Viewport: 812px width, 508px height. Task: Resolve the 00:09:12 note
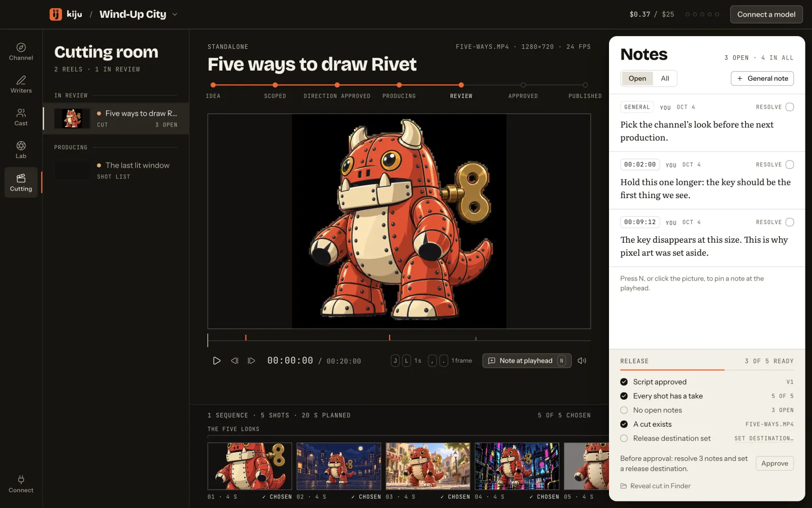click(x=790, y=222)
